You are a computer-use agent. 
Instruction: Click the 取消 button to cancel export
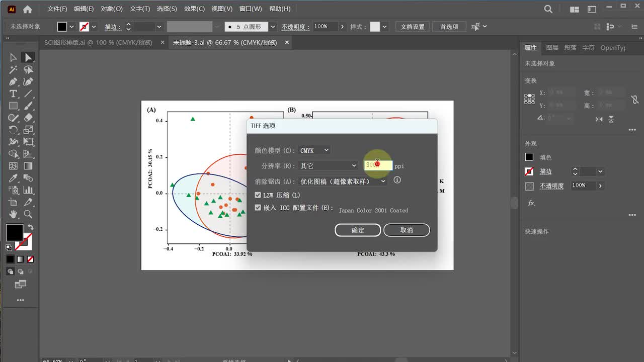[x=407, y=230]
